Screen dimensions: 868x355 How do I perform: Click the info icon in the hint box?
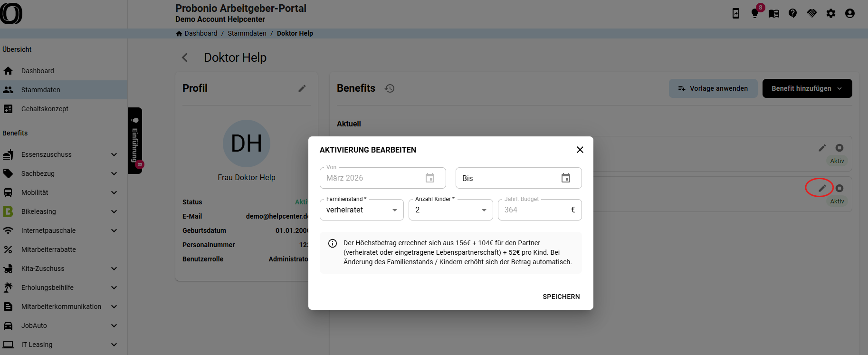point(333,243)
